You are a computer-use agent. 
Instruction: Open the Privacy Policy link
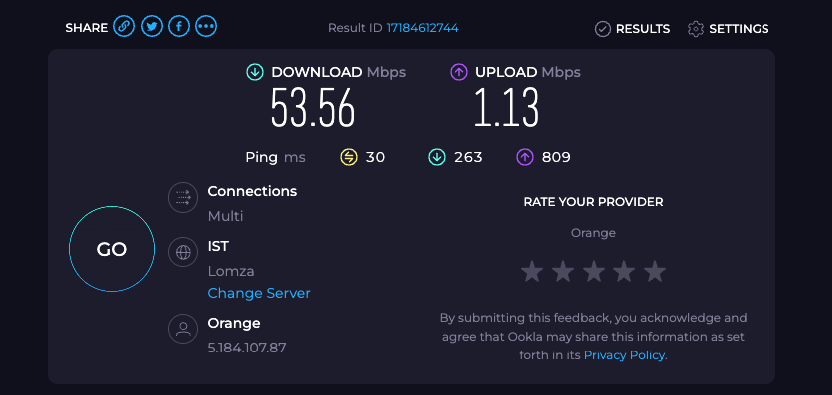tap(624, 355)
